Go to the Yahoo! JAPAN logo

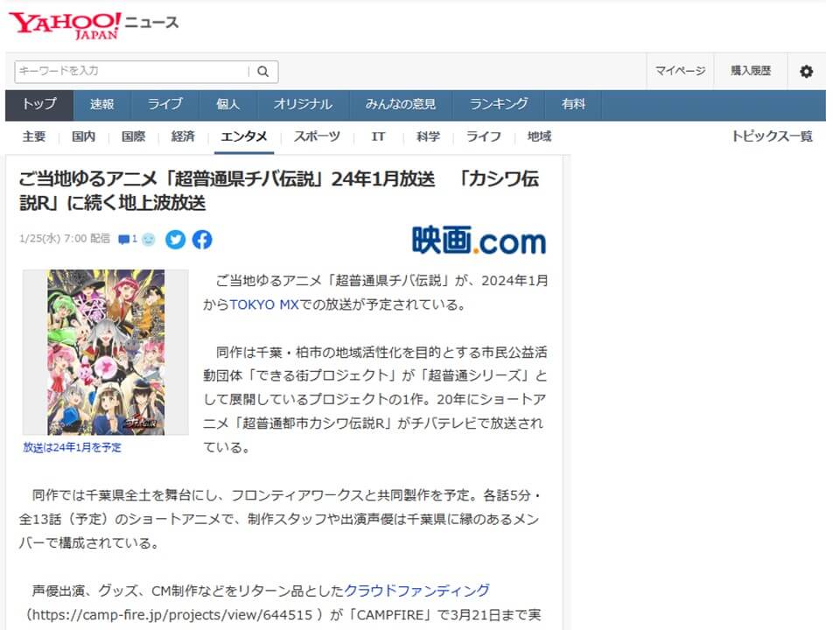65,24
